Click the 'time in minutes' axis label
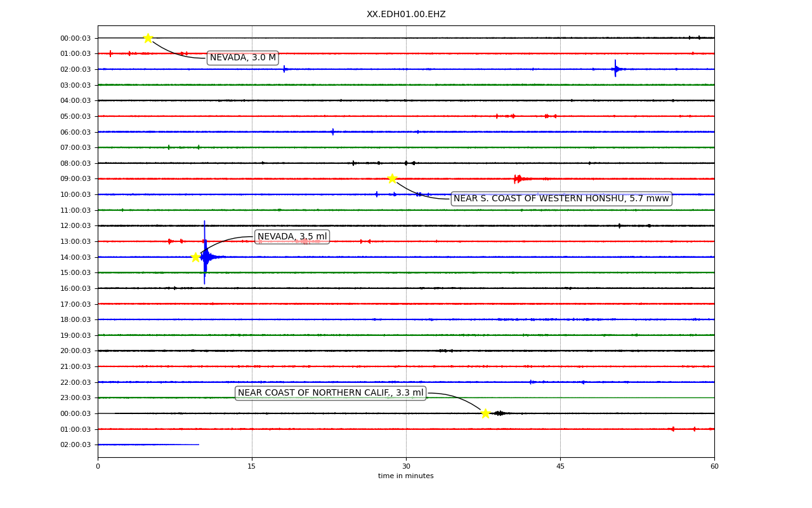This screenshot has height=508, width=812. [x=406, y=476]
